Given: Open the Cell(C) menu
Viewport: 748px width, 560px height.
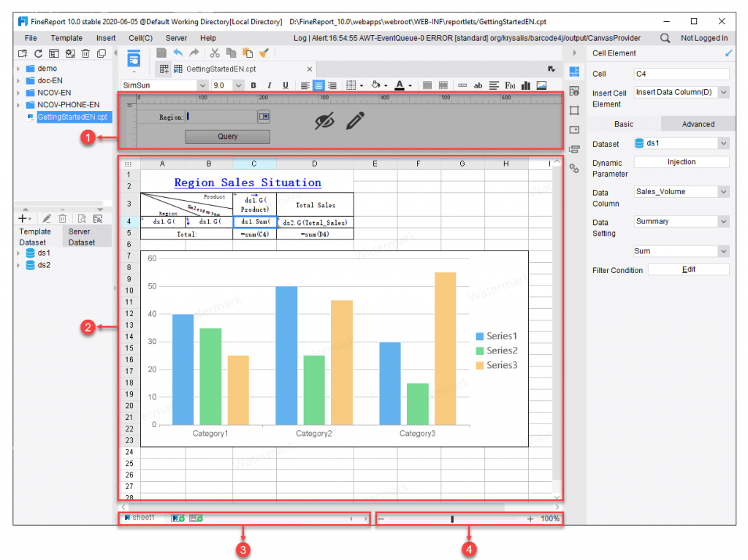Looking at the screenshot, I should pyautogui.click(x=140, y=38).
